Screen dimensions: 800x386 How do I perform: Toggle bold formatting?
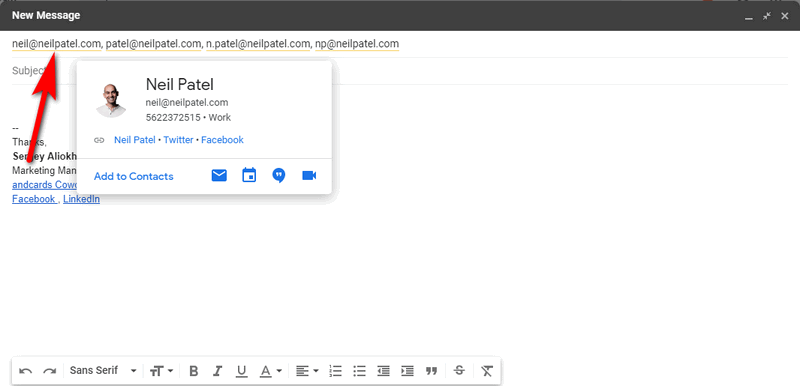point(193,371)
